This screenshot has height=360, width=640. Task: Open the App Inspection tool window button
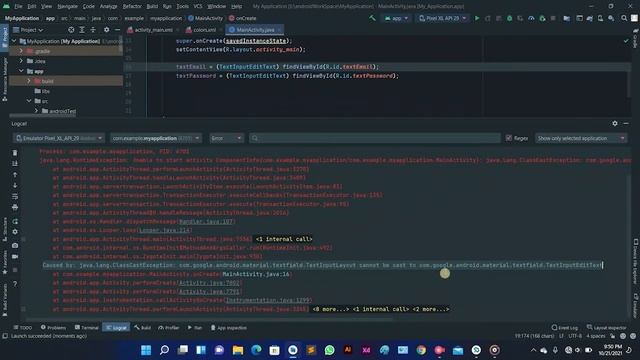point(229,327)
